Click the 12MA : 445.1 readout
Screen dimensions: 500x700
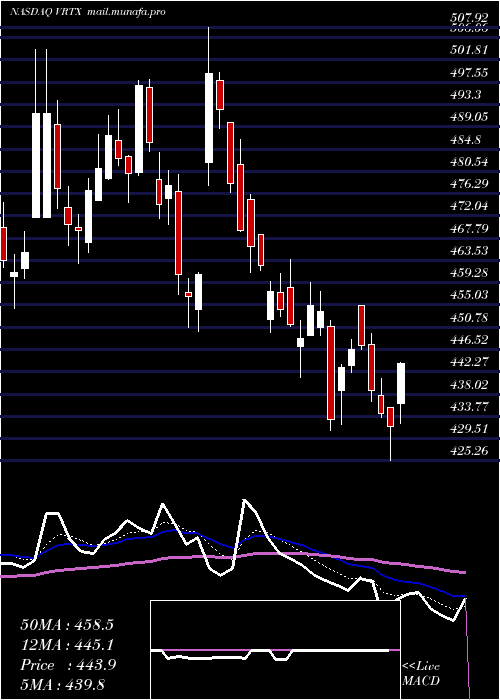point(67,645)
